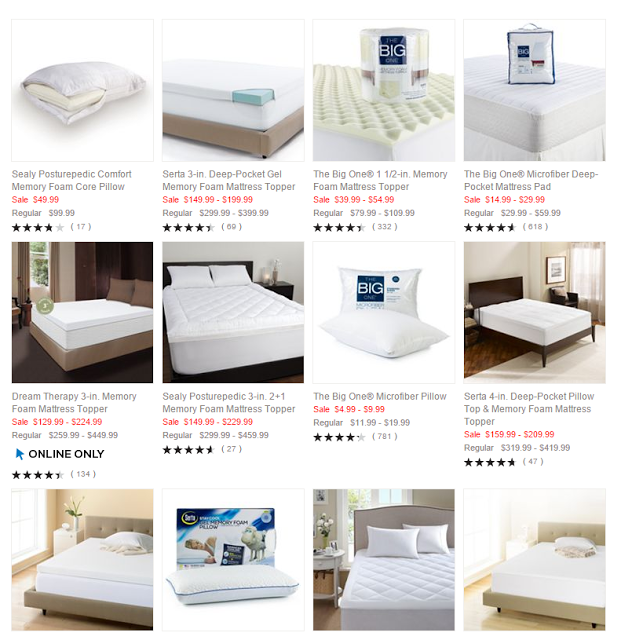The width and height of the screenshot is (621, 640).
Task: Open Sealy Posturepedic Comfort Memory Foam Core Pillow link
Action: pyautogui.click(x=71, y=180)
